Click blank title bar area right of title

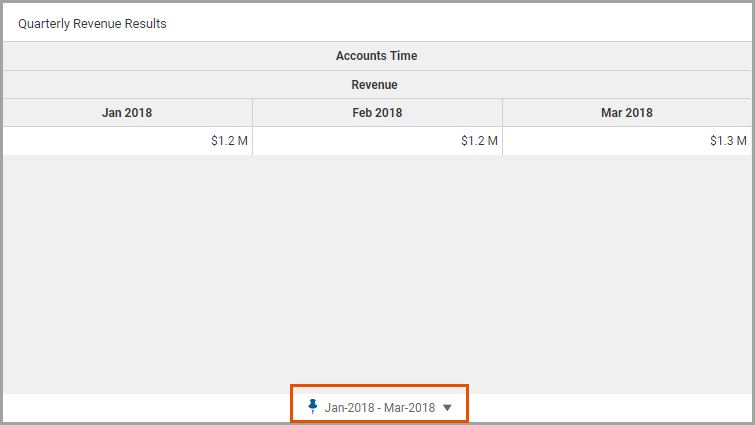(457, 23)
